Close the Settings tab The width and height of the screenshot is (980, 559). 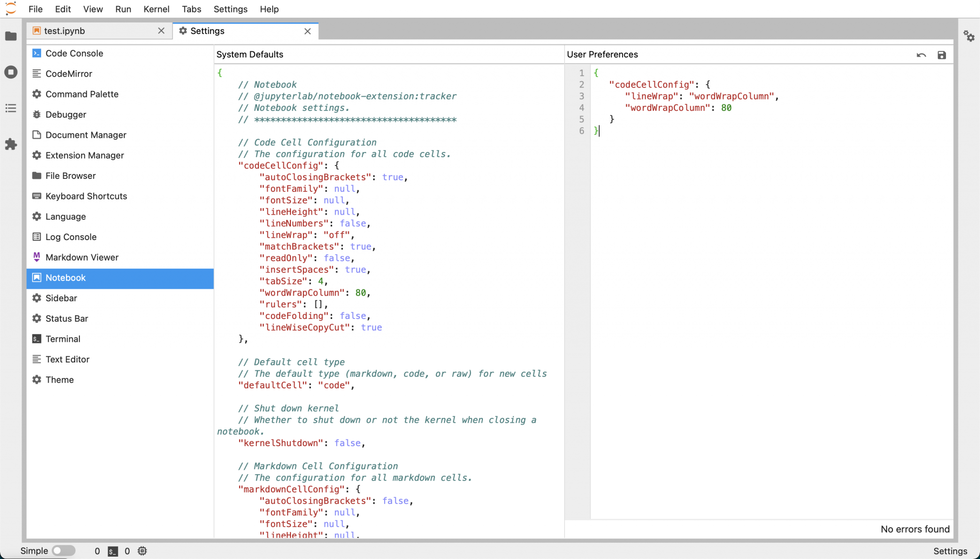click(x=308, y=31)
